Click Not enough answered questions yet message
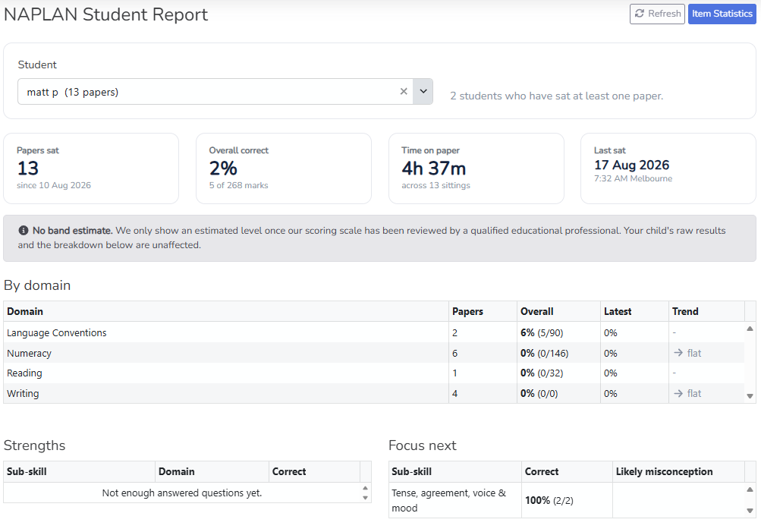This screenshot has height=532, width=761. click(182, 493)
